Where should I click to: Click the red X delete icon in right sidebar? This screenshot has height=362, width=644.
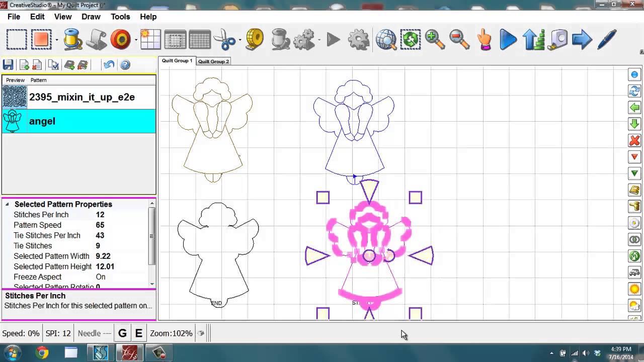click(634, 140)
